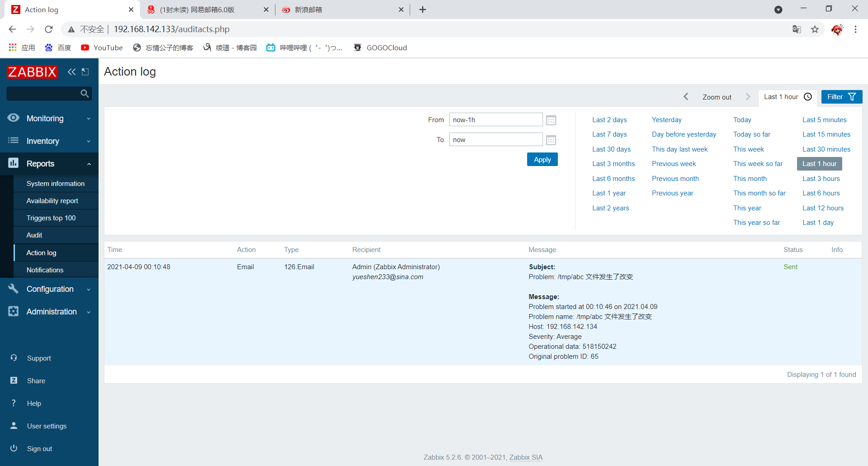Go to previous time period arrow
The image size is (868, 466).
pyautogui.click(x=686, y=97)
